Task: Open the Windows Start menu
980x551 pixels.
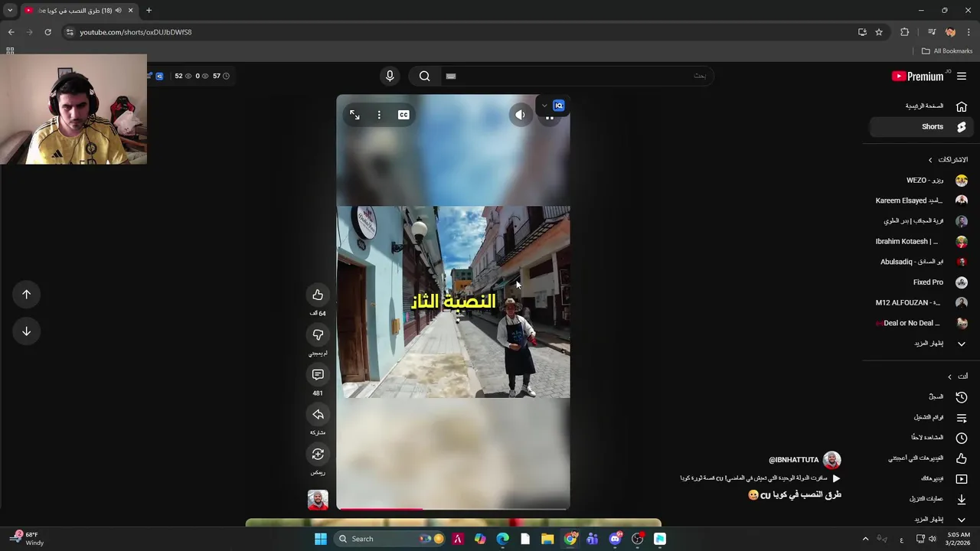Action: [321, 539]
